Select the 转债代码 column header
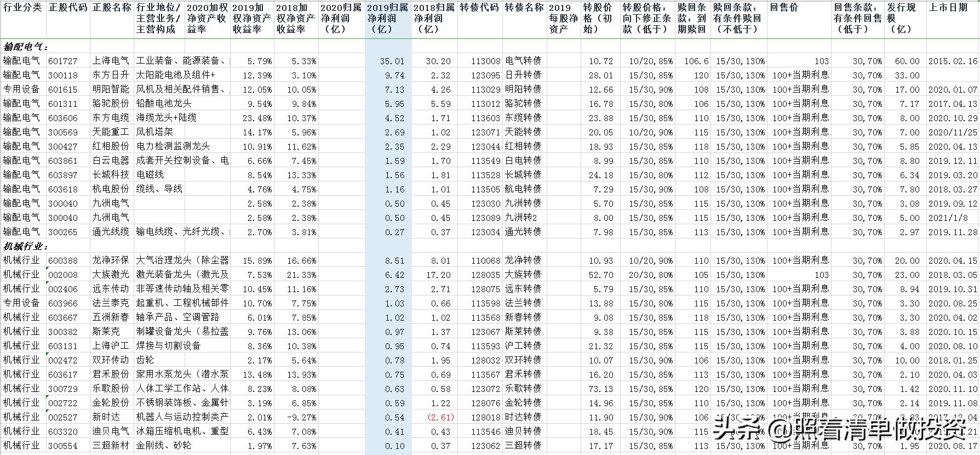This screenshot has height=455, width=980. [479, 8]
